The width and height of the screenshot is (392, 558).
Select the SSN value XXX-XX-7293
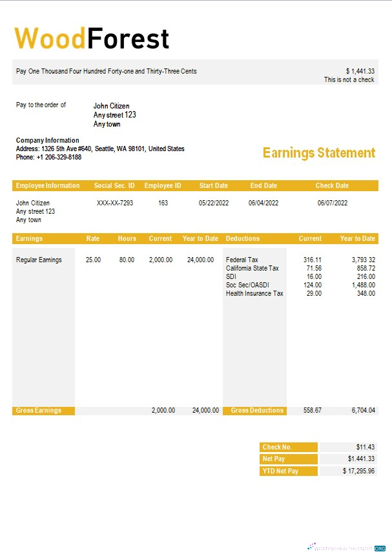[115, 203]
